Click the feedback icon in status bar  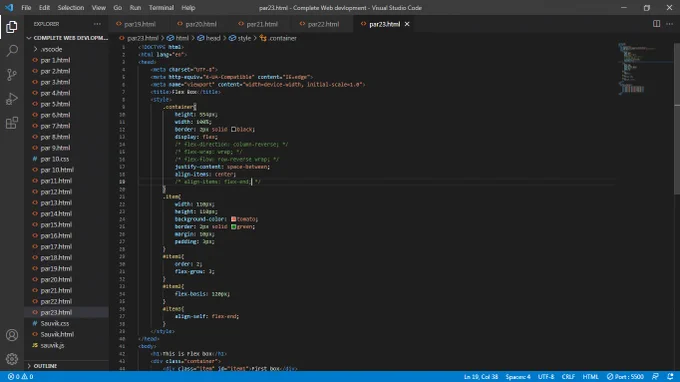coord(655,376)
